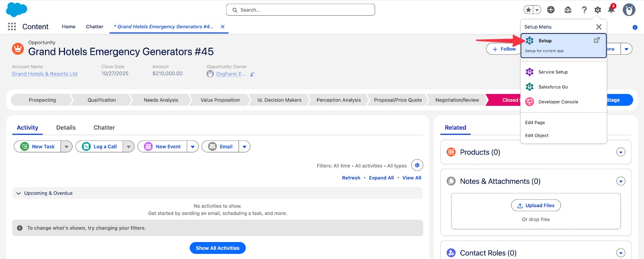The image size is (644, 259).
Task: Go to the Home nav tab
Action: tap(69, 27)
